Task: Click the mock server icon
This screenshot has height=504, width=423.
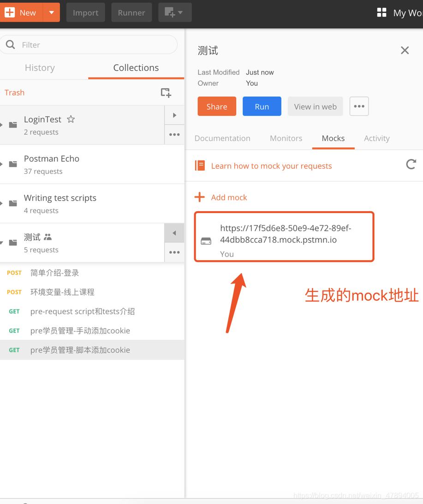Action: coord(206,241)
